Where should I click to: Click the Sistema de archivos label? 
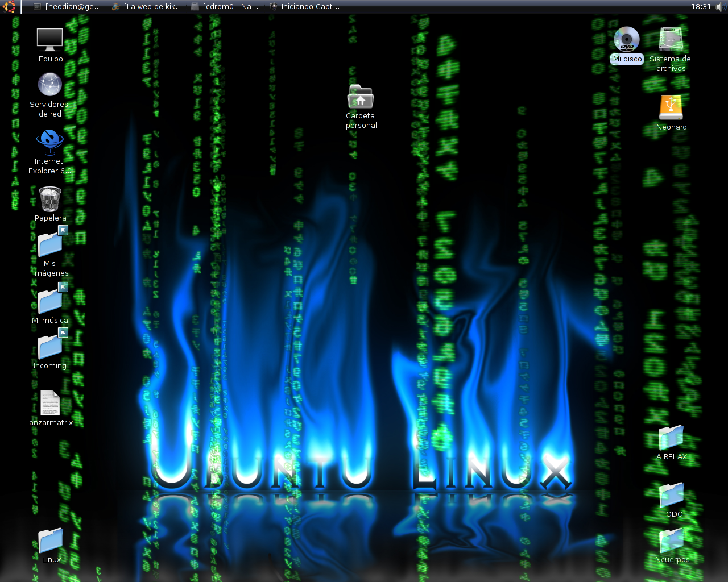tap(671, 64)
